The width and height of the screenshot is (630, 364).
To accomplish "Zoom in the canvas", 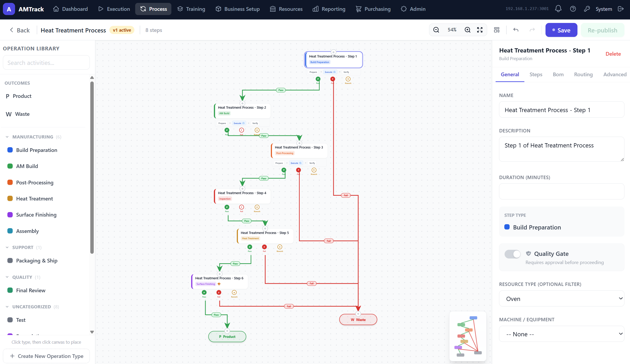I will click(x=468, y=30).
